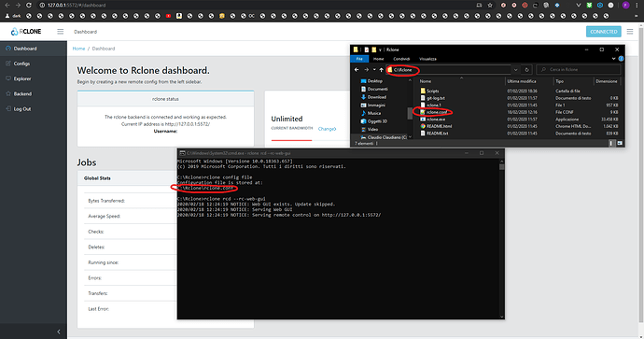Select Documenti in the navigation pane
This screenshot has width=644, height=339.
[x=374, y=89]
